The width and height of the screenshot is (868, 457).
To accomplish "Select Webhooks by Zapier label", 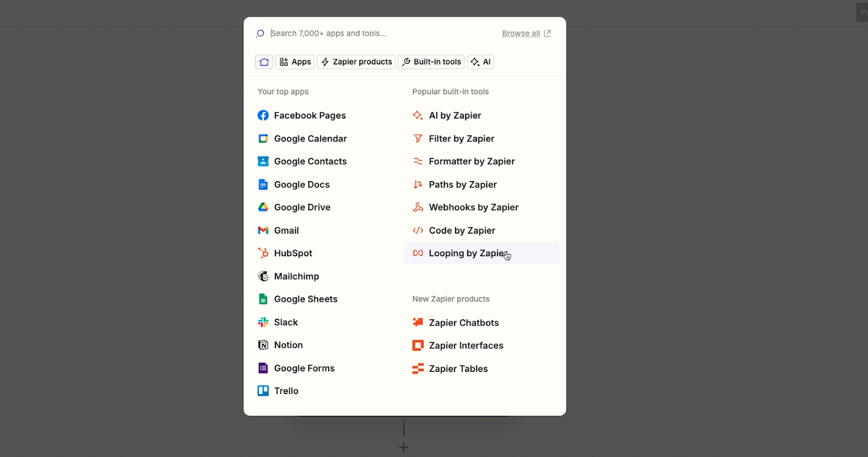I will point(474,208).
